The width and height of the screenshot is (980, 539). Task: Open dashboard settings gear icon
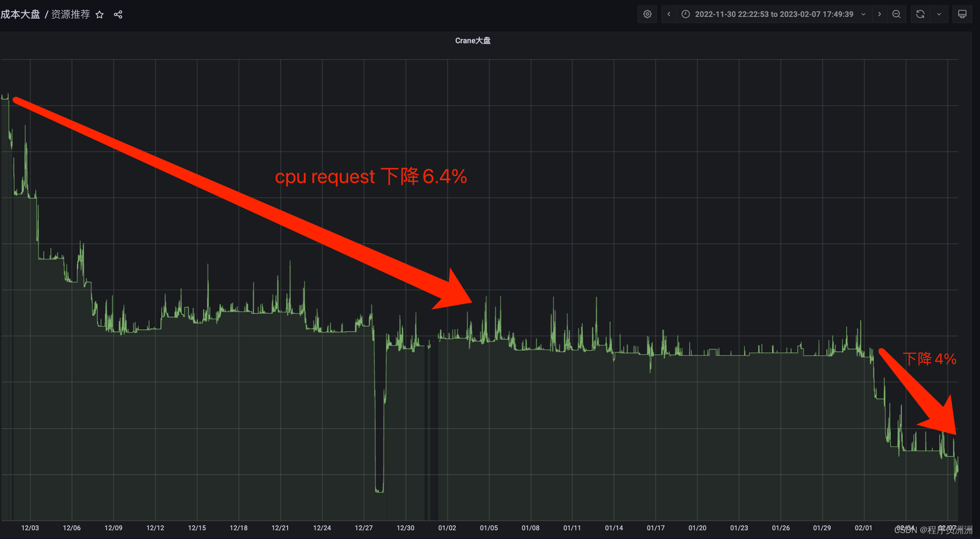647,14
